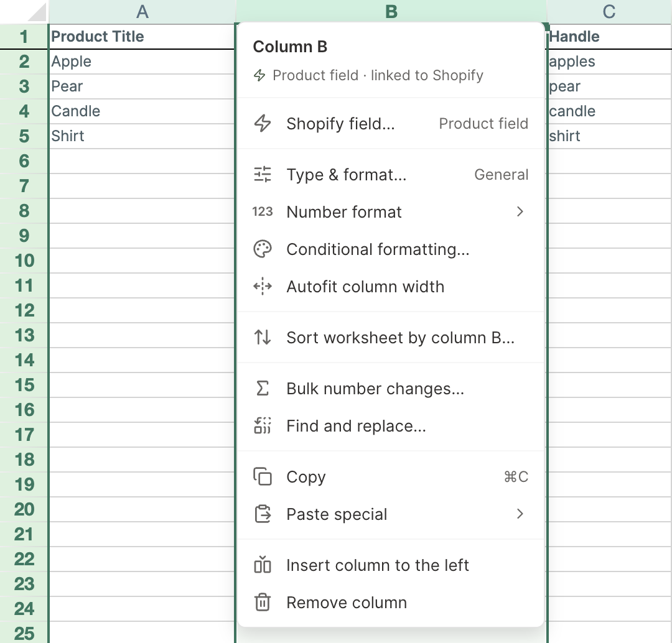Click the paste special clipboard icon
The height and width of the screenshot is (643, 672).
click(263, 514)
